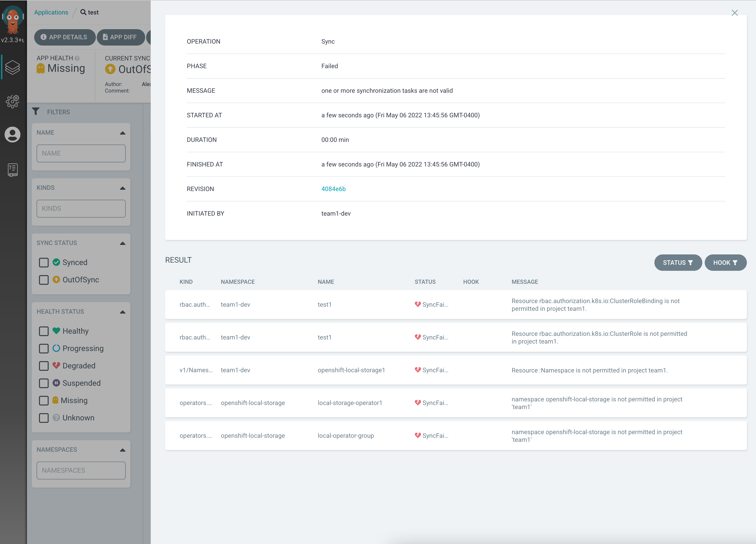Open User Info profile icon
The image size is (756, 544).
coord(13,135)
